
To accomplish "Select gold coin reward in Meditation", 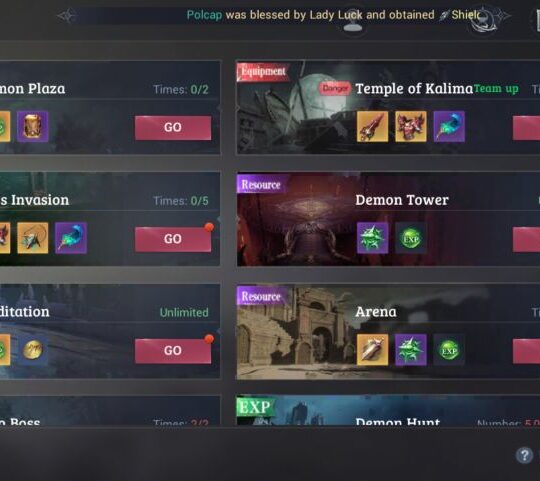I will click(33, 349).
